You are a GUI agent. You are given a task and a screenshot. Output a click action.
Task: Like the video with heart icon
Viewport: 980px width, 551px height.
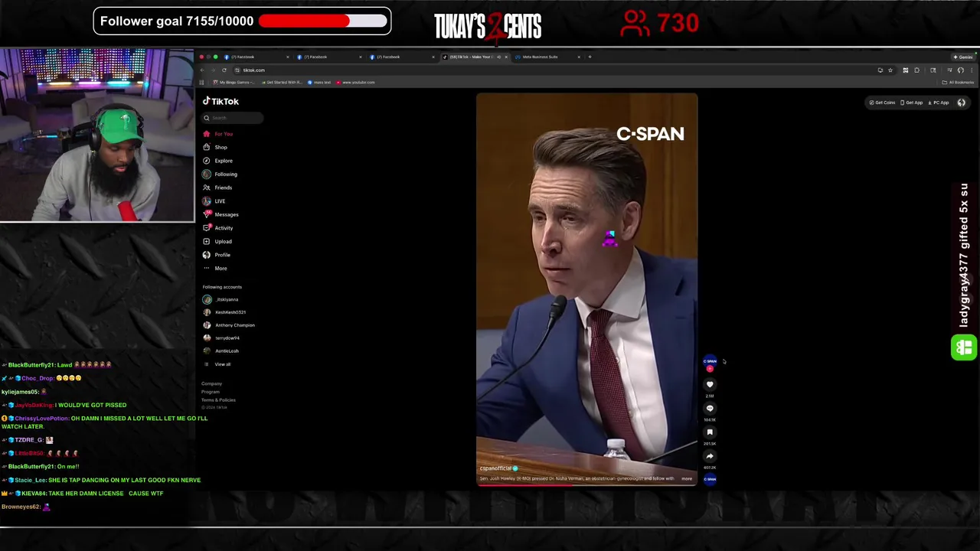click(x=710, y=385)
